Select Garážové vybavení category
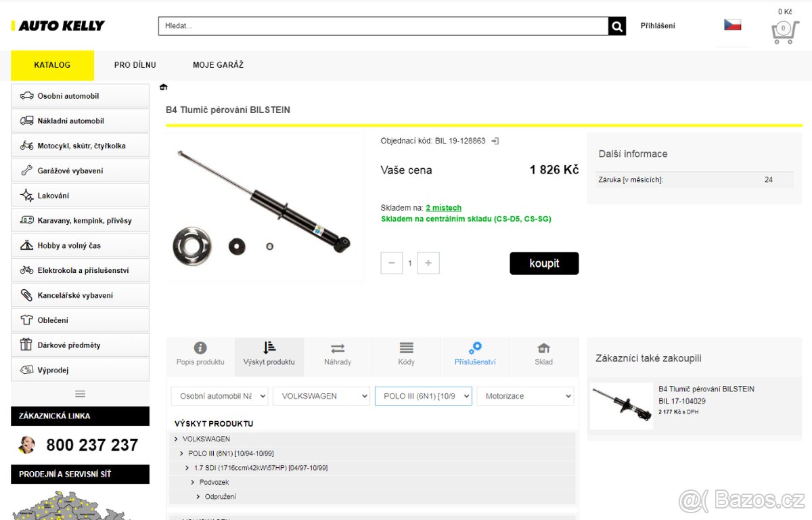 80,171
